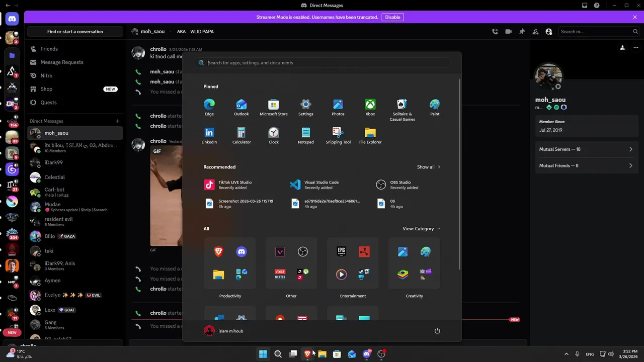Open Edge from pinned apps
The image size is (644, 362).
tap(209, 108)
